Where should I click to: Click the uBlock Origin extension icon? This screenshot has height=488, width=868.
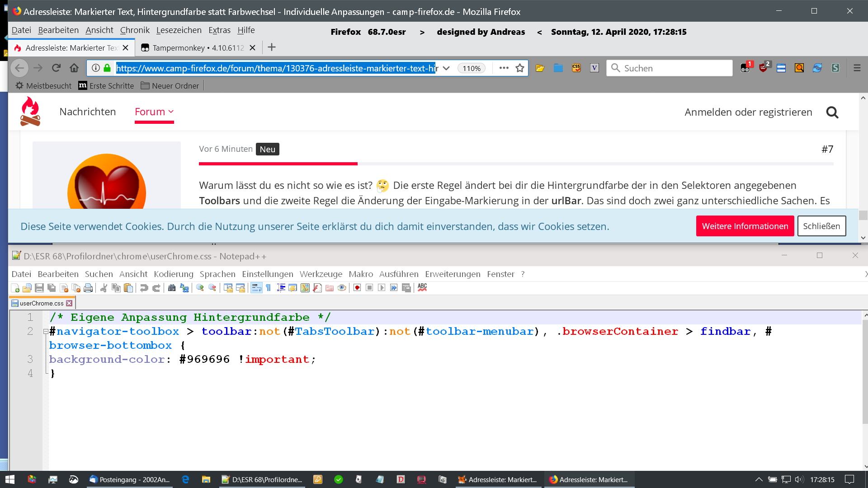tap(764, 68)
